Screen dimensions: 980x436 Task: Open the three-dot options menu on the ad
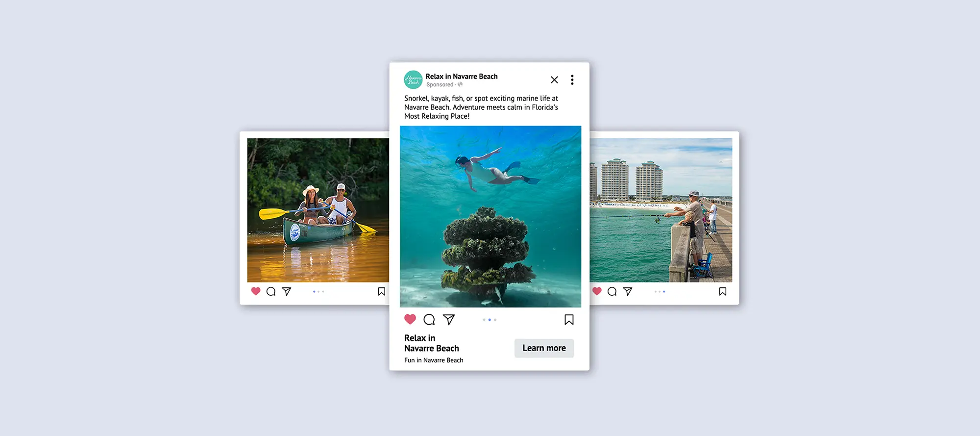tap(572, 80)
